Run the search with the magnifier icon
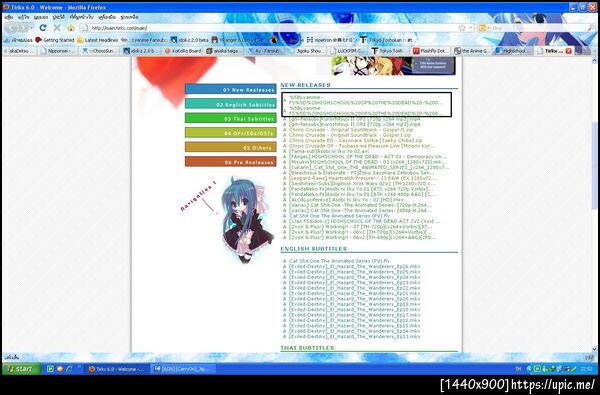This screenshot has height=395, width=600. tap(590, 28)
